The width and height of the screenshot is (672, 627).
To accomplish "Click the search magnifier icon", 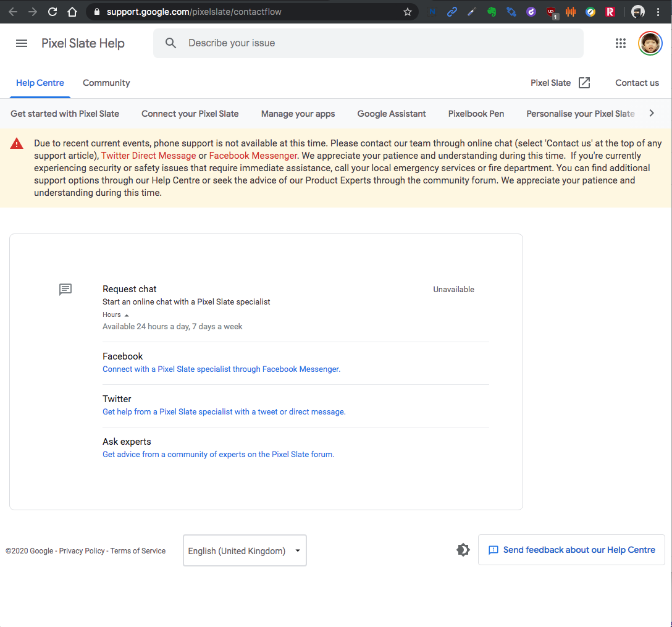I will point(170,43).
